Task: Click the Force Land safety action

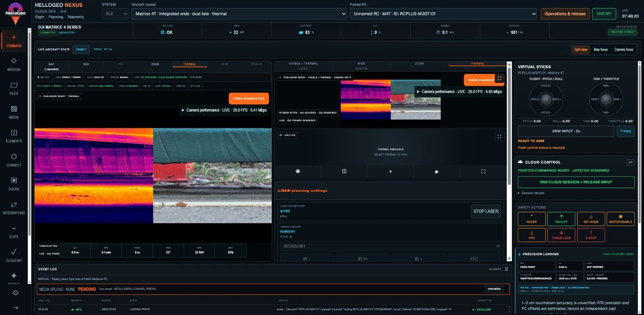Action: pos(561,235)
